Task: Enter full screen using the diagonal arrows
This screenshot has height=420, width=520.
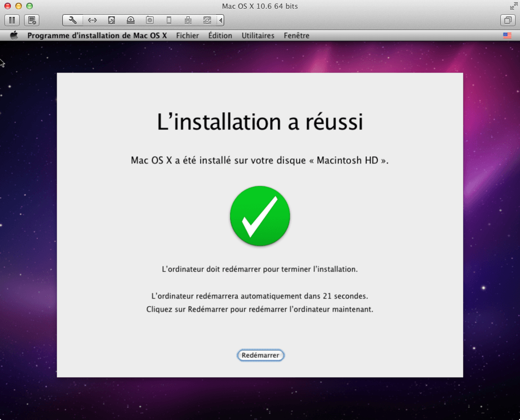Action: pos(513,6)
